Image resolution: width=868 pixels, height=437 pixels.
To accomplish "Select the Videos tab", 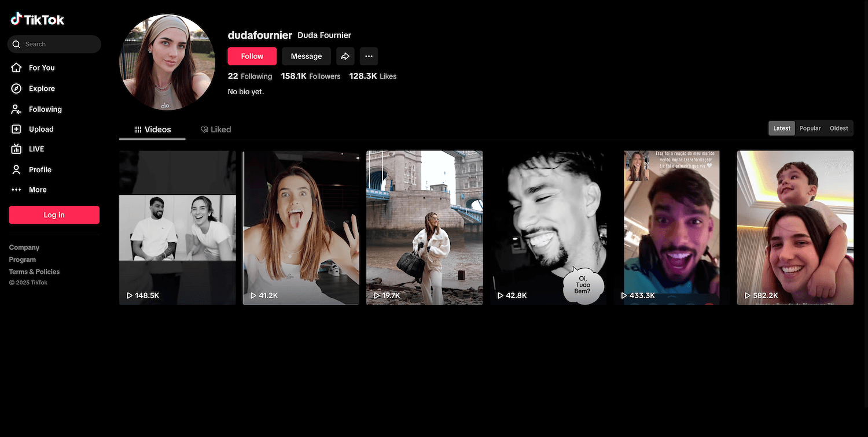I will 153,129.
